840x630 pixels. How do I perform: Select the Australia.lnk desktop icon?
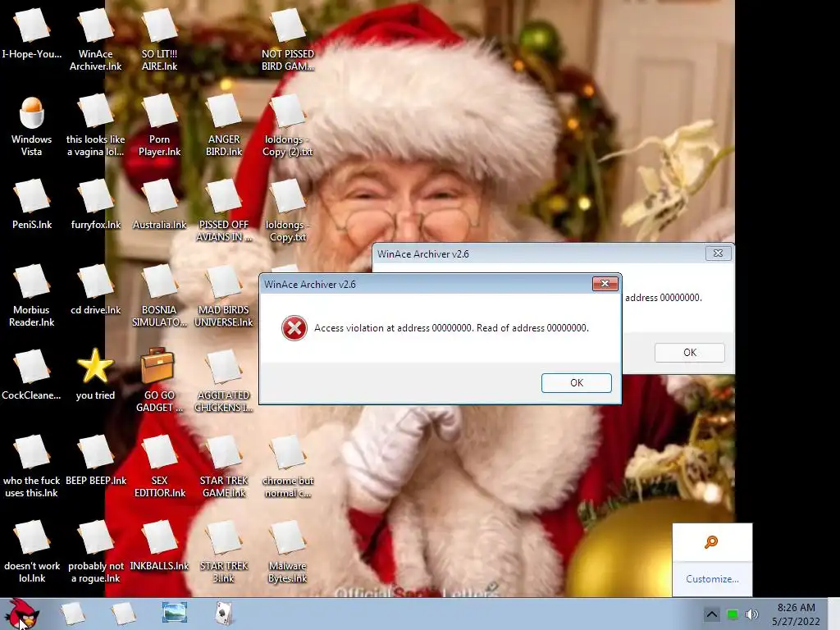point(159,205)
